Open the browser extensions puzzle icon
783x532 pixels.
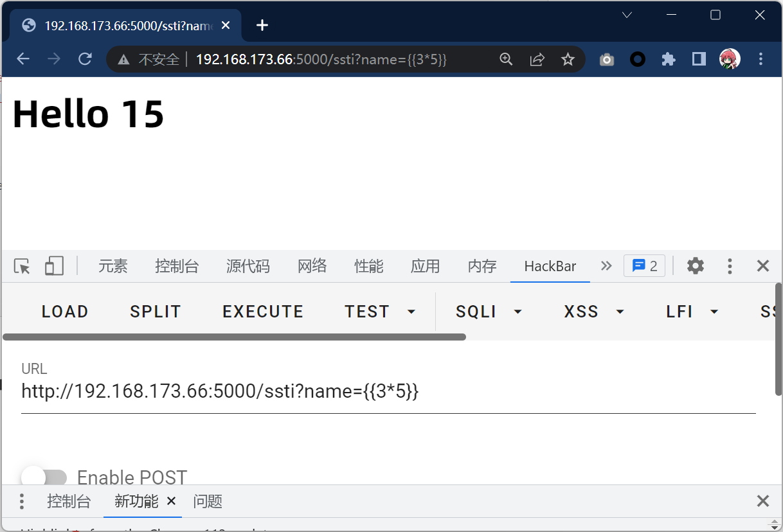click(669, 60)
